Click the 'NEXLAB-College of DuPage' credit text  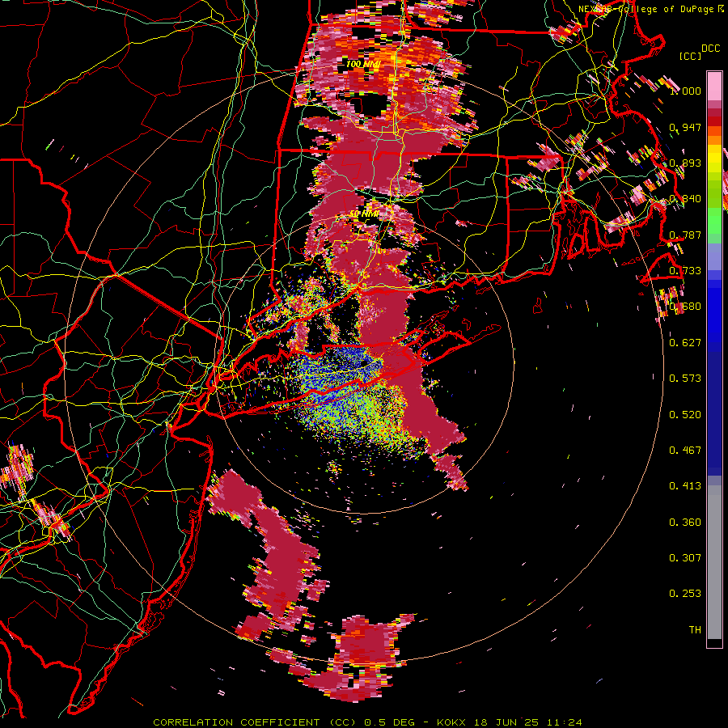point(645,9)
